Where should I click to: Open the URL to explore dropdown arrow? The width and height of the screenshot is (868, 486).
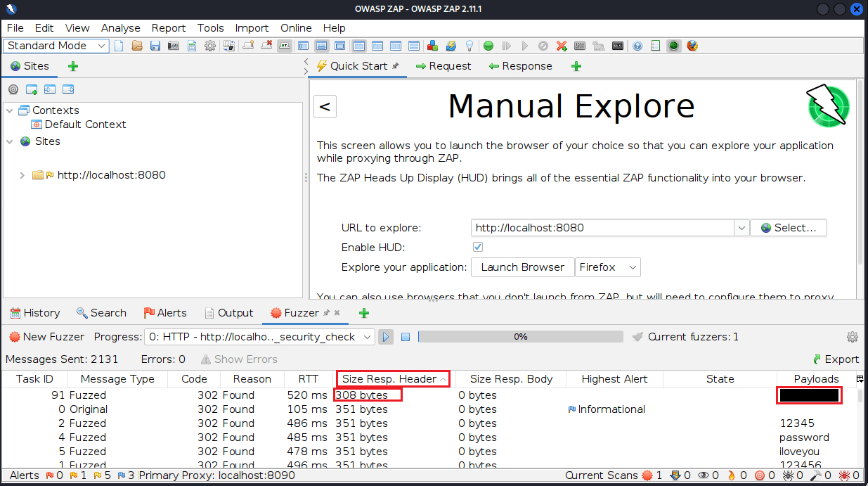[x=741, y=228]
